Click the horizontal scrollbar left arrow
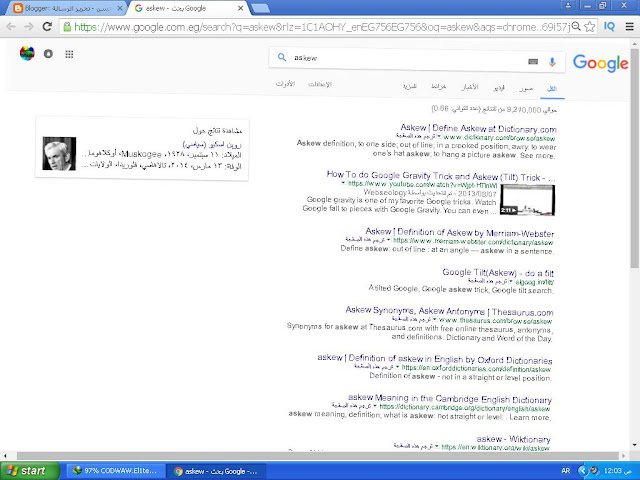 click(5, 456)
